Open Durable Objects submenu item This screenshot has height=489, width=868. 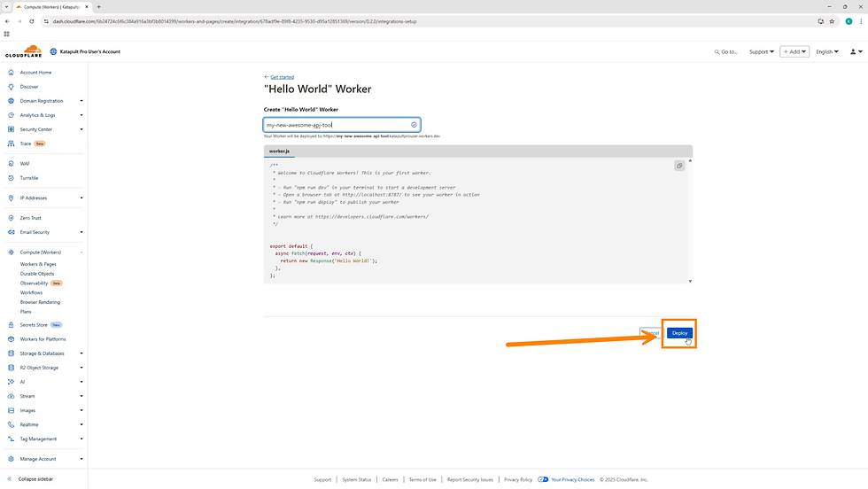[x=37, y=274]
